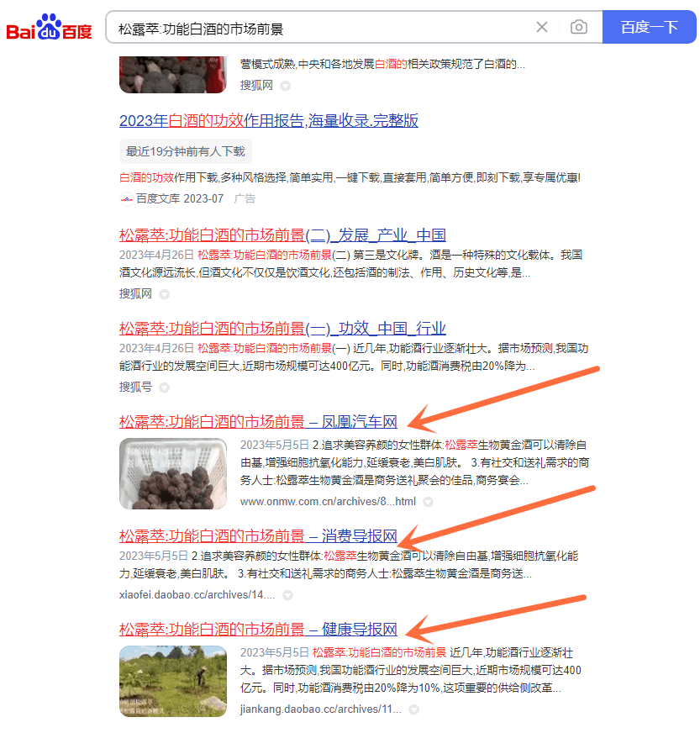Open the 2023年白酒的功效作用报告 ad link
The height and width of the screenshot is (733, 700).
pyautogui.click(x=269, y=120)
